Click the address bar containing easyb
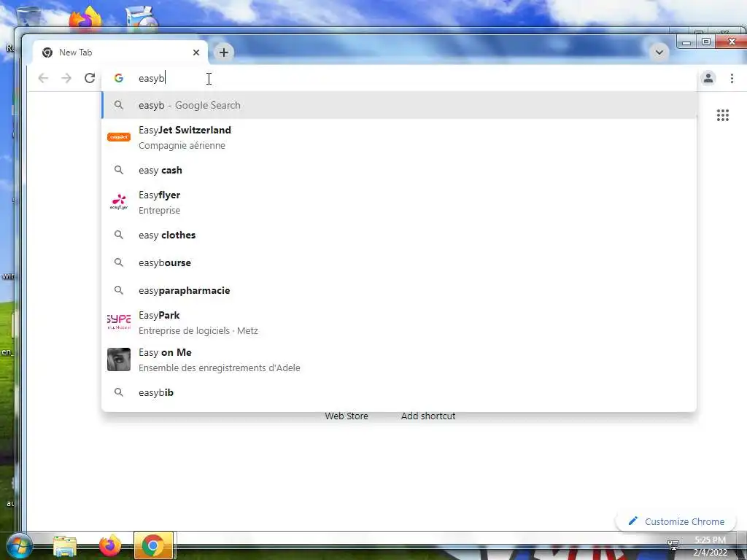The image size is (747, 560). pyautogui.click(x=399, y=78)
